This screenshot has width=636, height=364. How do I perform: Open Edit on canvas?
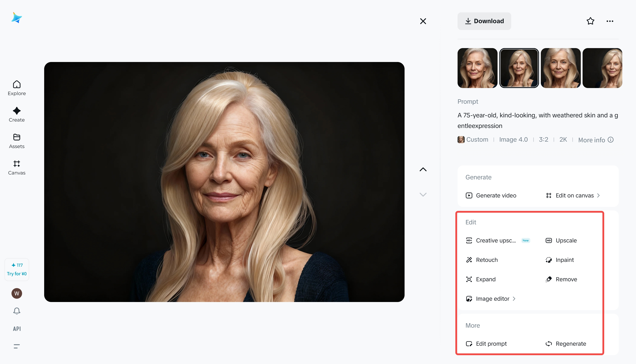pos(574,195)
